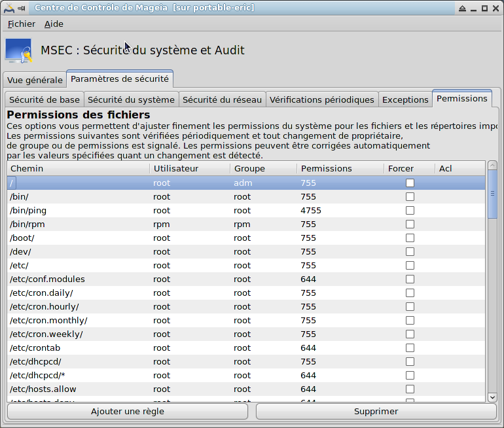Switch to the Vue générale tab

click(35, 80)
